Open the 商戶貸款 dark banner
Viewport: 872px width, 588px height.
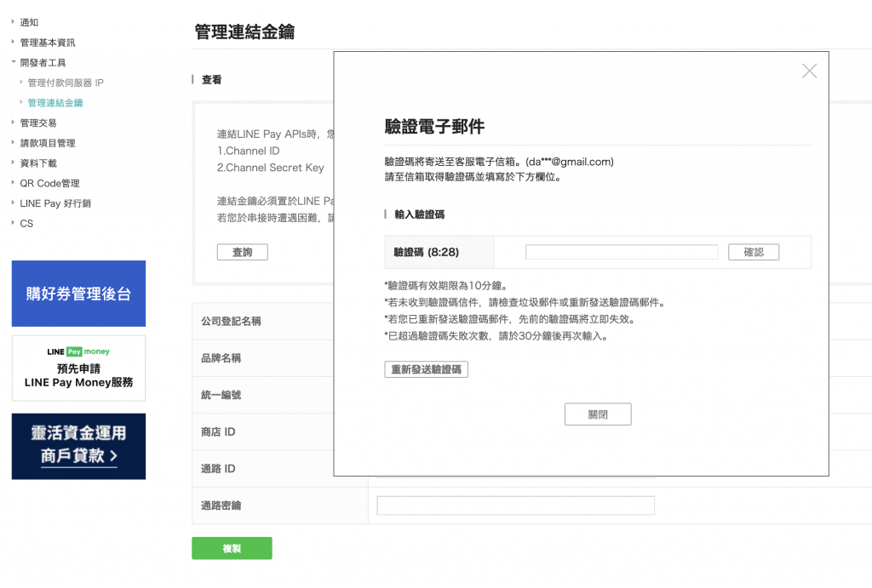click(78, 446)
